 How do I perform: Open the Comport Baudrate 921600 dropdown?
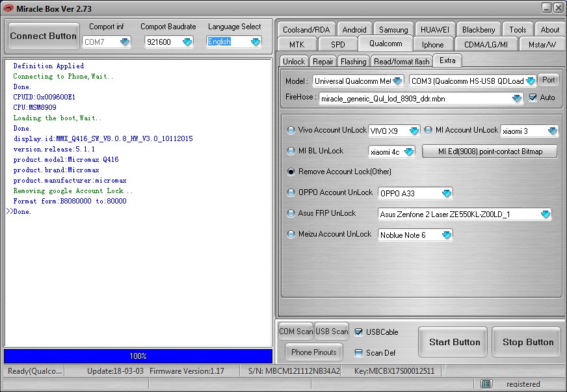187,42
